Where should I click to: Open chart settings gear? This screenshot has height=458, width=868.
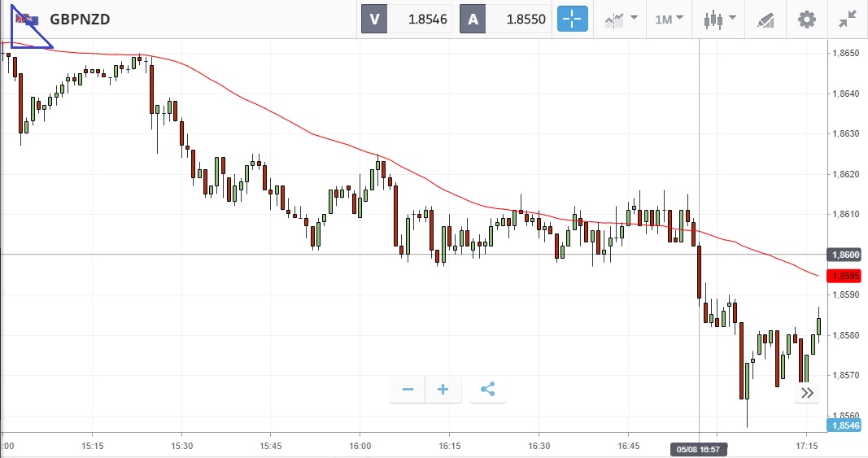point(806,19)
